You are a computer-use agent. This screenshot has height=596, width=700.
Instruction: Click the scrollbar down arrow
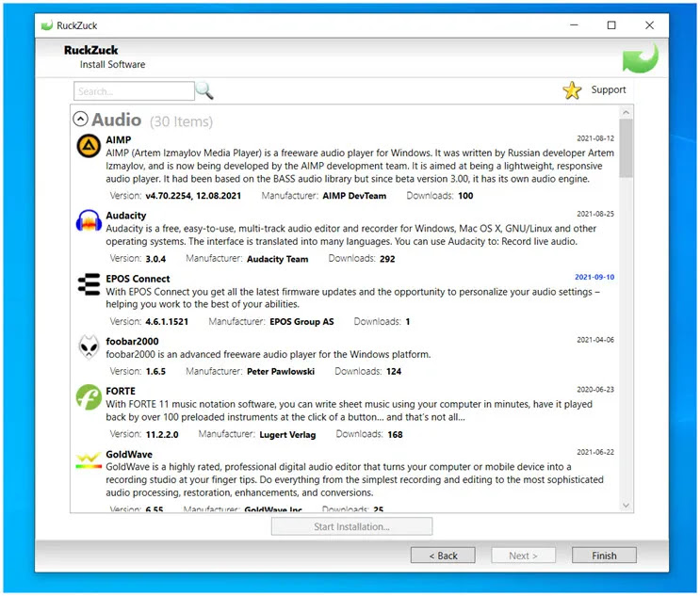[x=626, y=505]
